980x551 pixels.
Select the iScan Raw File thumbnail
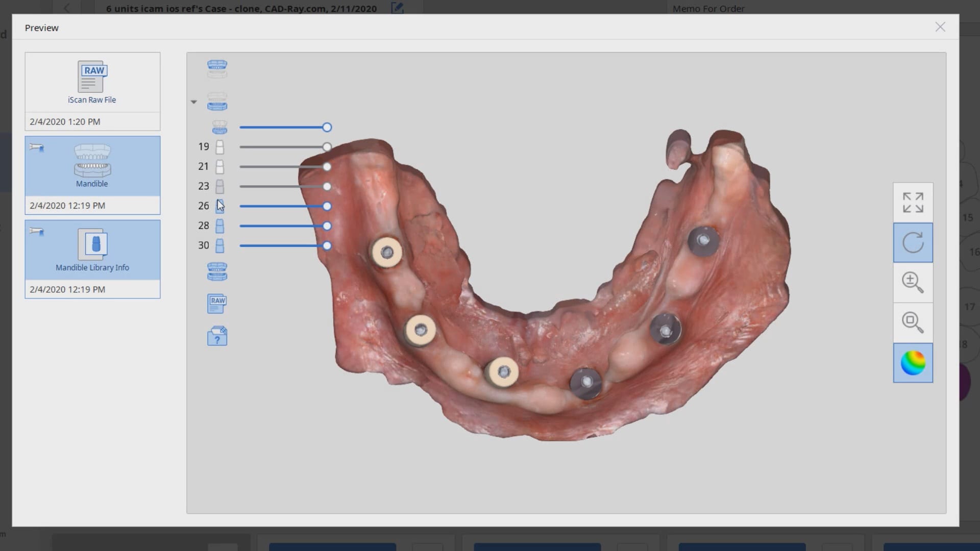click(92, 83)
